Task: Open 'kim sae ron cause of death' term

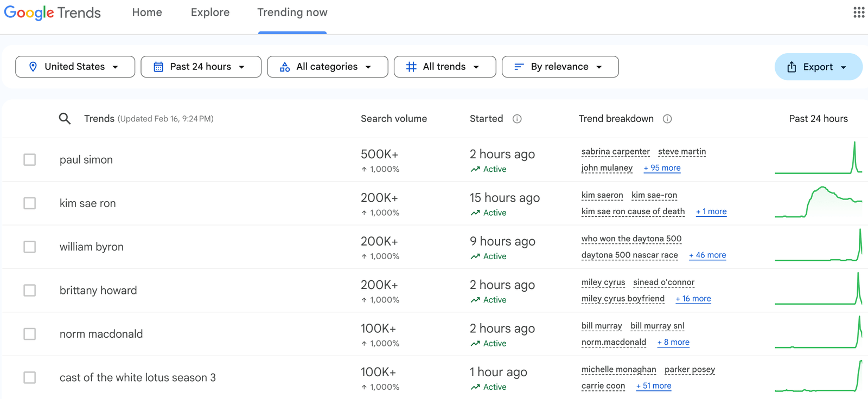Action: pos(633,211)
